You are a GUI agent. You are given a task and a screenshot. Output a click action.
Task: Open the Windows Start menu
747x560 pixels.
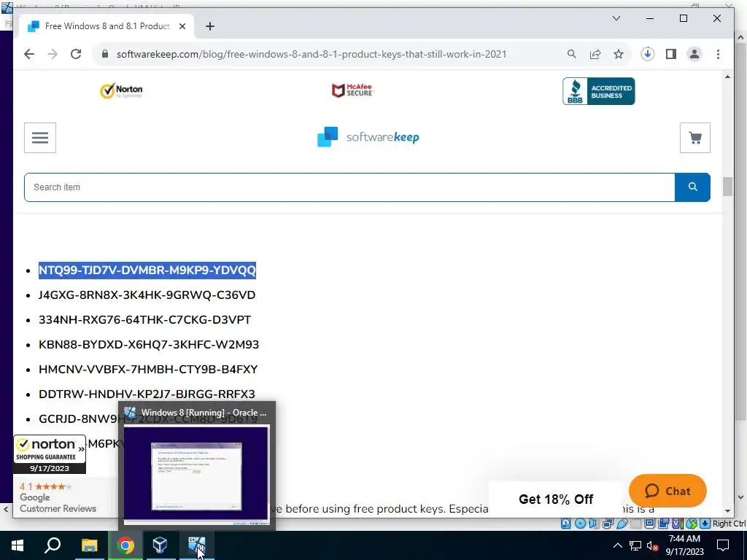point(18,545)
